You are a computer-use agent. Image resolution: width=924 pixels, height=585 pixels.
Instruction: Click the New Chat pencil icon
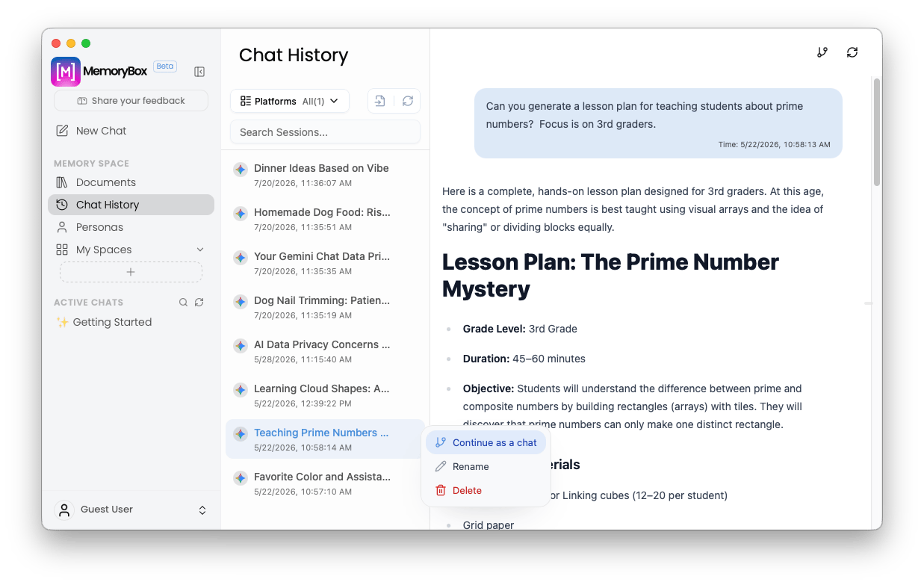point(62,131)
